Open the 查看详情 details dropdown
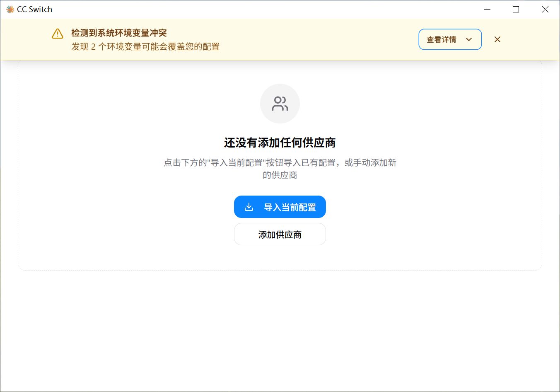Image resolution: width=560 pixels, height=392 pixels. click(x=442, y=39)
